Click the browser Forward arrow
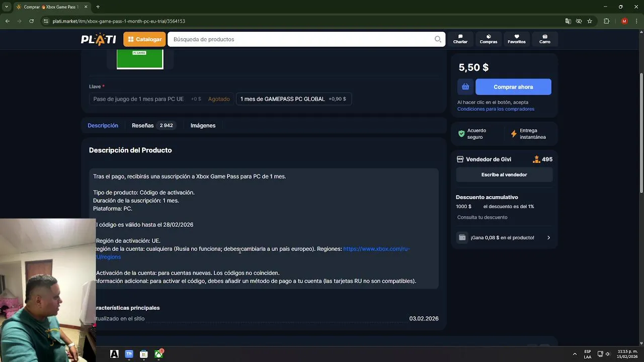 pos(19,21)
